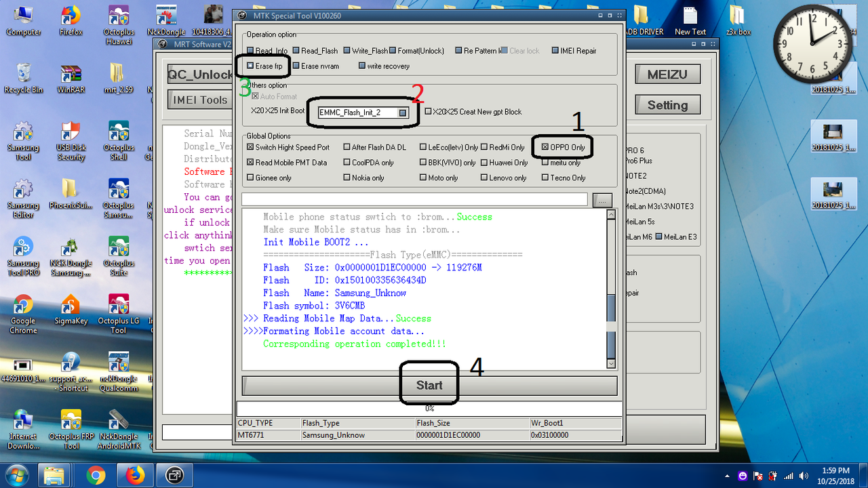Uncheck Read Mobile PMT Data

250,163
